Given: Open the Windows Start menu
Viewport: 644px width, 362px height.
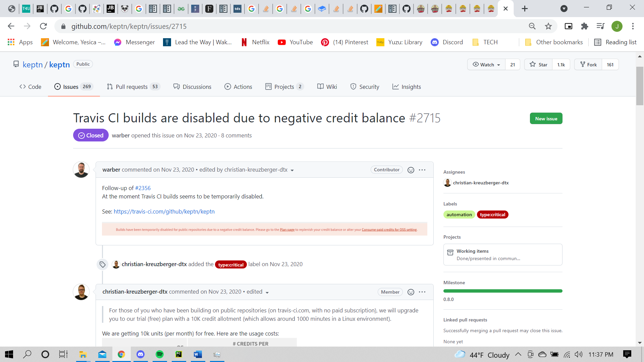Looking at the screenshot, I should (9, 354).
